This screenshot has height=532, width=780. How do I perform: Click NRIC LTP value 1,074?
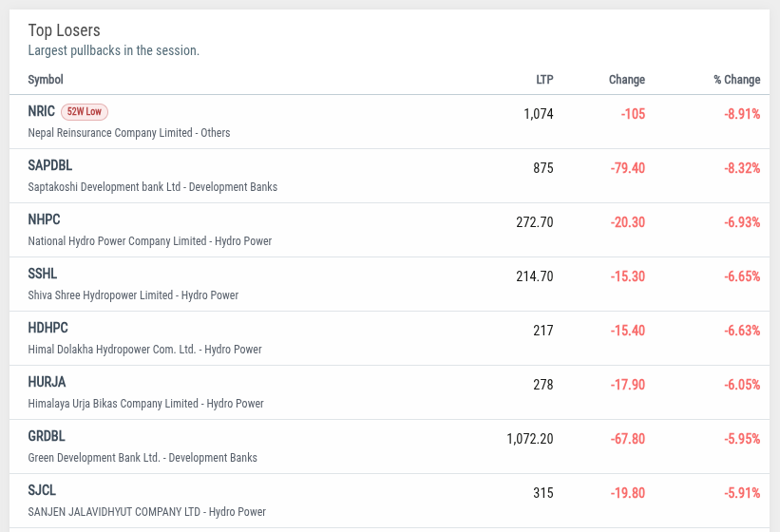point(539,114)
